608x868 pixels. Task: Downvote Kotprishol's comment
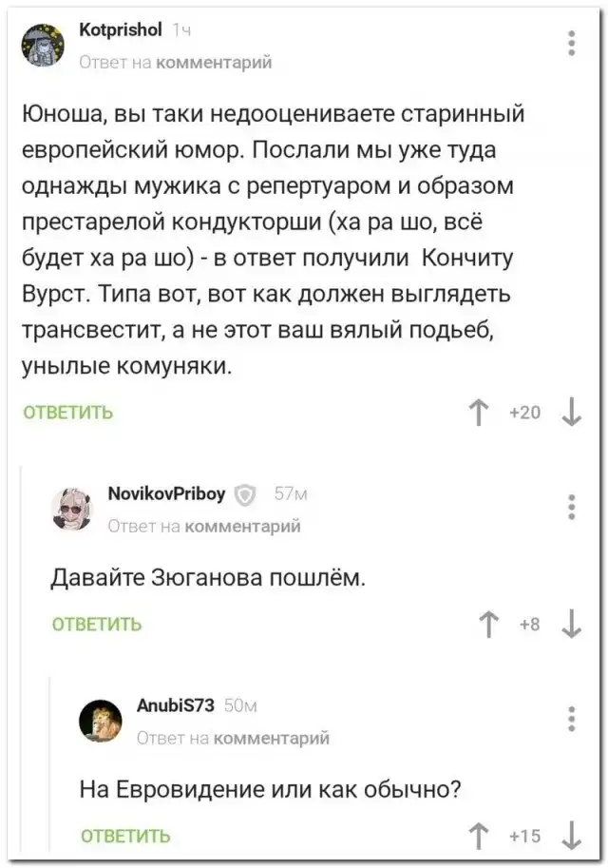572,412
